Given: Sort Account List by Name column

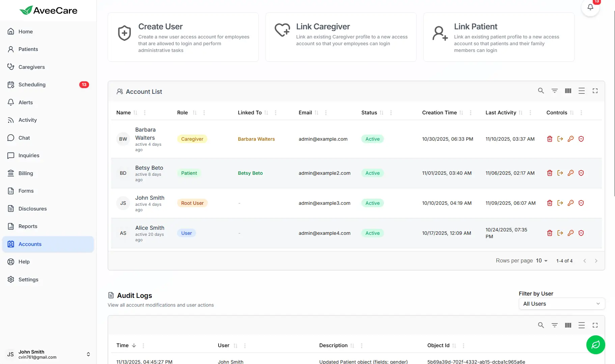Looking at the screenshot, I should pos(123,113).
